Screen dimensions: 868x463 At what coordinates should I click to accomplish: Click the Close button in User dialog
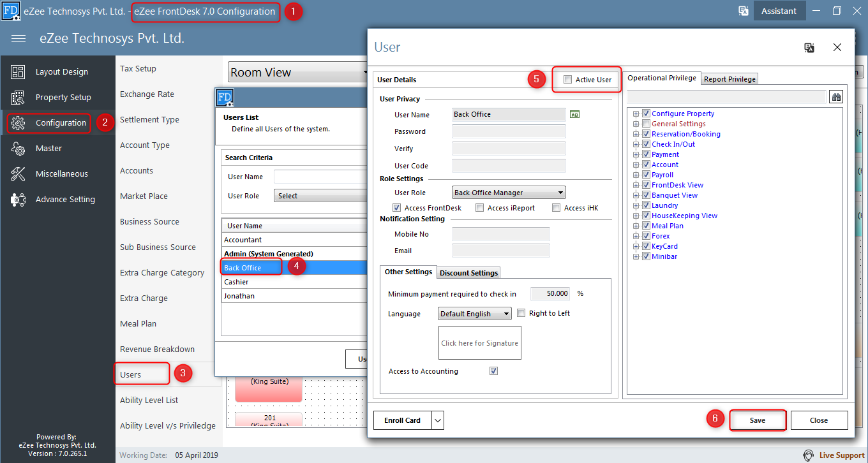tap(819, 420)
